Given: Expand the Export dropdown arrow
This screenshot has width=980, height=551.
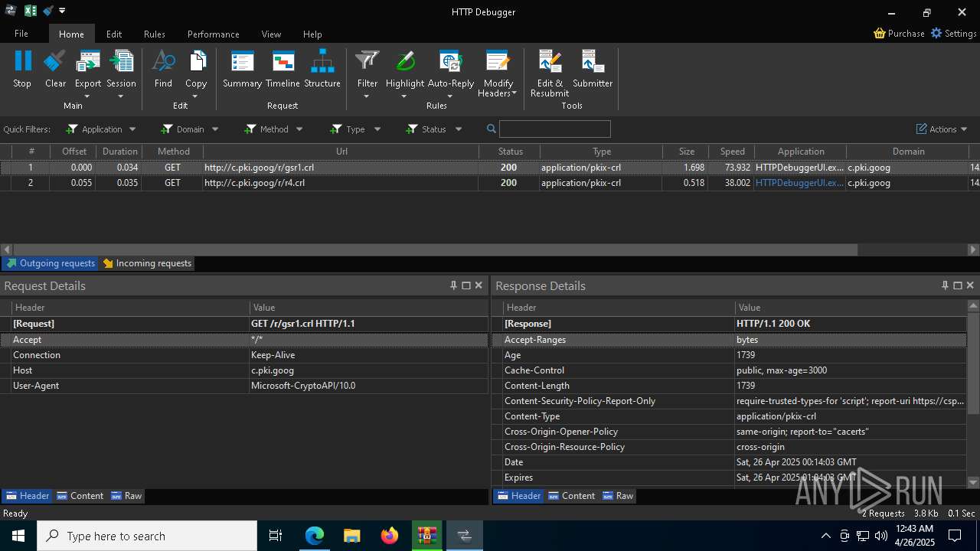Looking at the screenshot, I should (x=87, y=96).
